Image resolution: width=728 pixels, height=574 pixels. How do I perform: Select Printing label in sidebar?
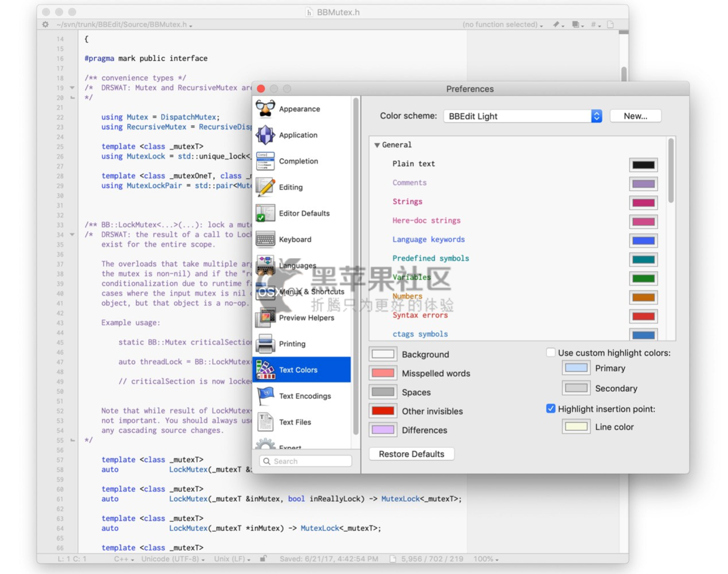(292, 344)
